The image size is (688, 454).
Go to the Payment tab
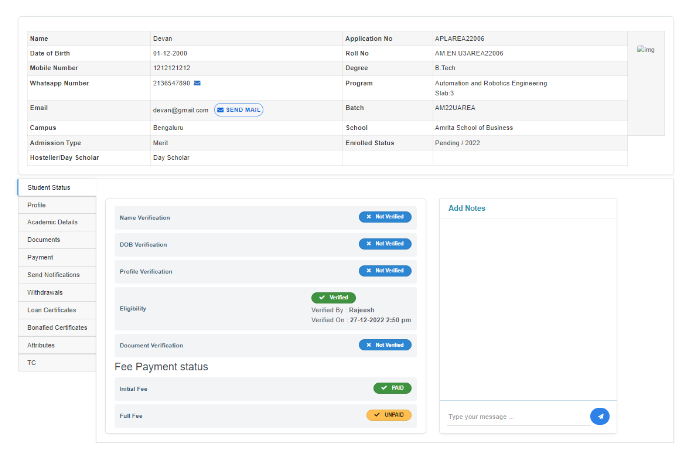[41, 257]
